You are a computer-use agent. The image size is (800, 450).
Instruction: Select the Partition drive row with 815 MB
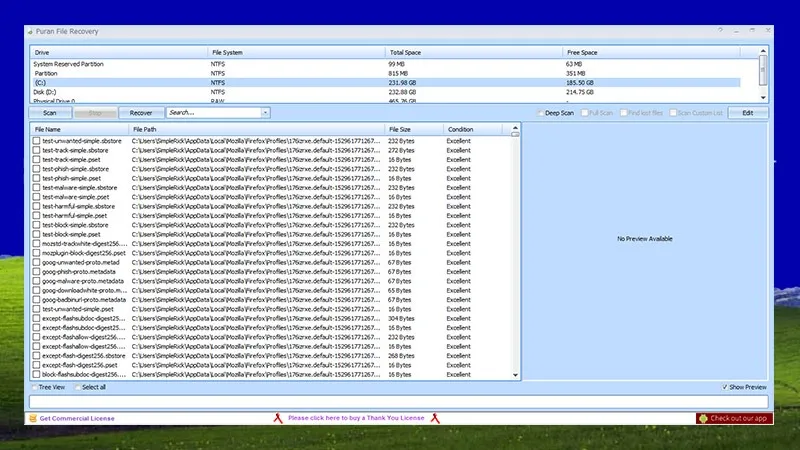pyautogui.click(x=385, y=73)
